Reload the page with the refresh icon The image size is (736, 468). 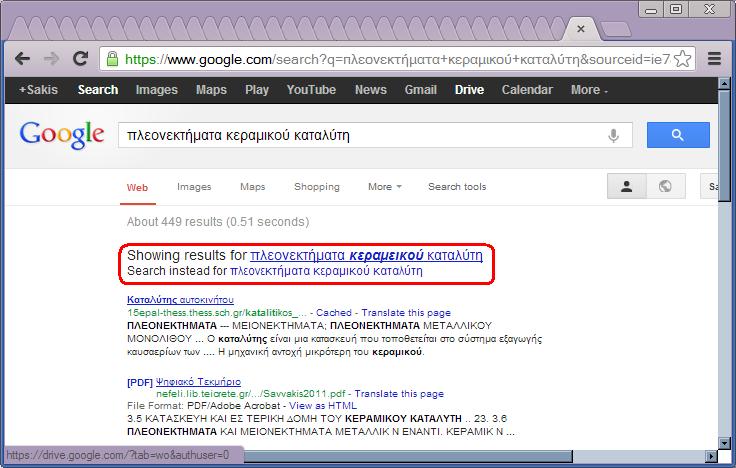(x=80, y=58)
